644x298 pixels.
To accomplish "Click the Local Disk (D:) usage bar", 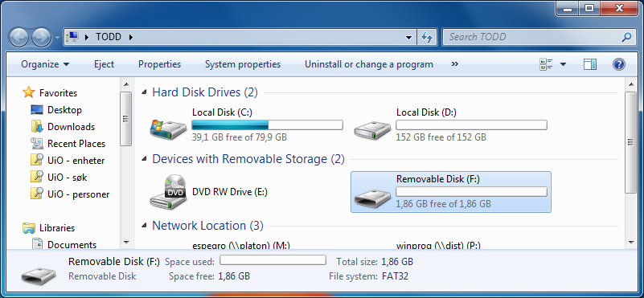I will tap(471, 125).
